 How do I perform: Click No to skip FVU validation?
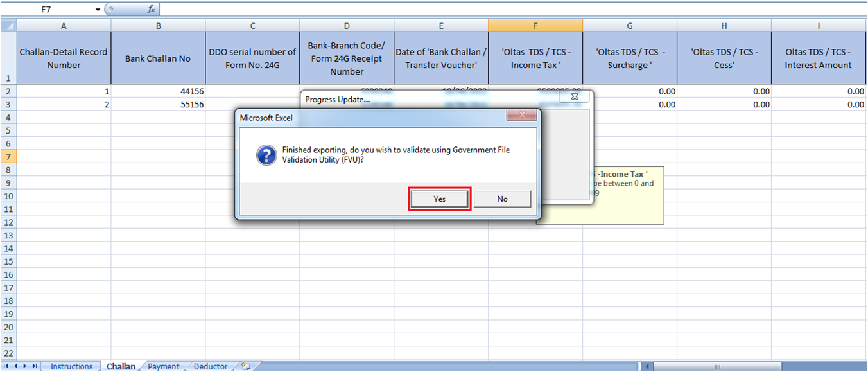pos(502,199)
